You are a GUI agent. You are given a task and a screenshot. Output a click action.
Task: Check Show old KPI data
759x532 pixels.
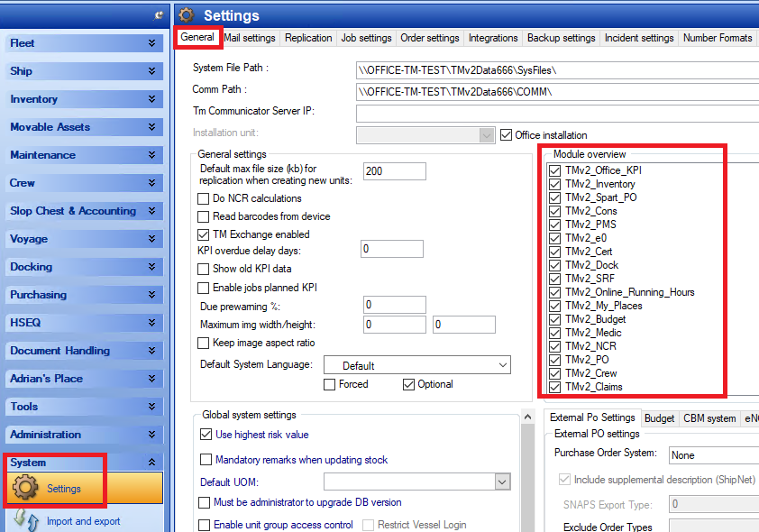click(x=204, y=269)
